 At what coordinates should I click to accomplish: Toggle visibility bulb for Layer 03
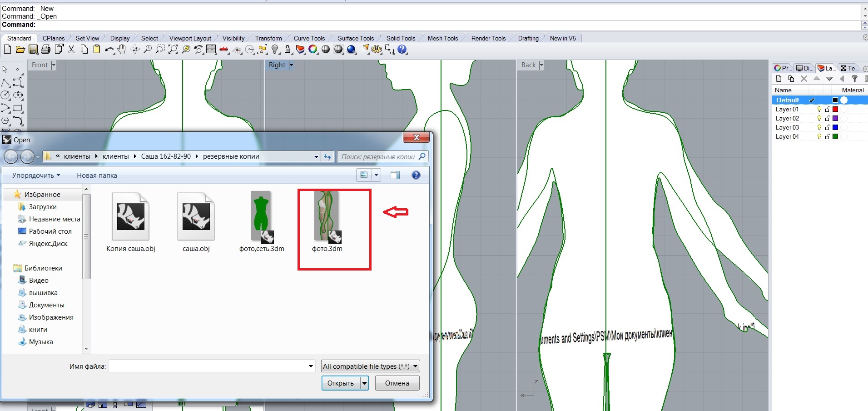click(x=819, y=127)
